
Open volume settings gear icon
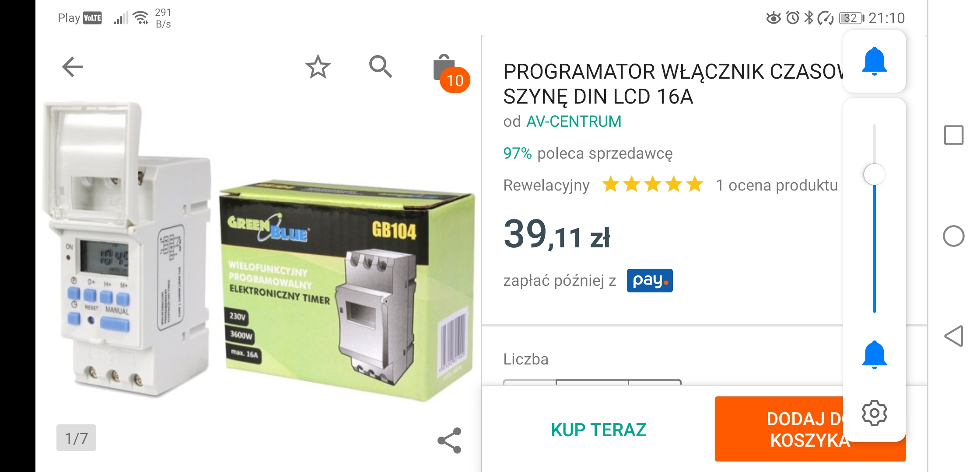[x=874, y=413]
